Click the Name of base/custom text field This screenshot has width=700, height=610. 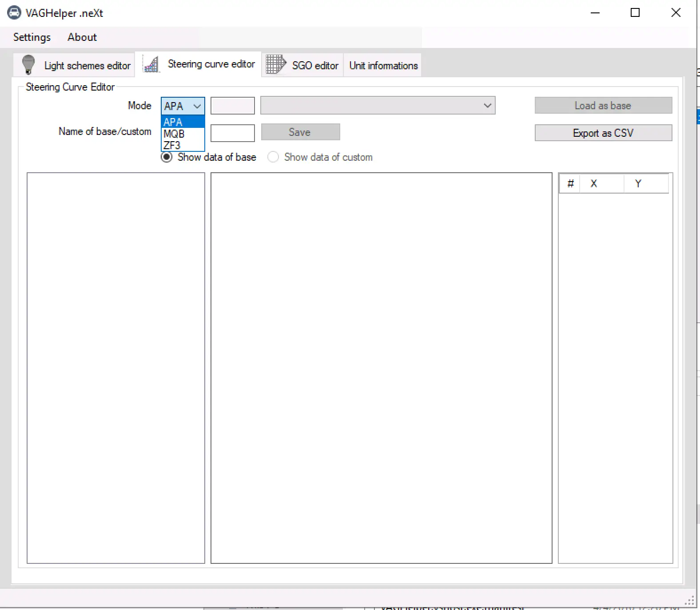tap(232, 133)
